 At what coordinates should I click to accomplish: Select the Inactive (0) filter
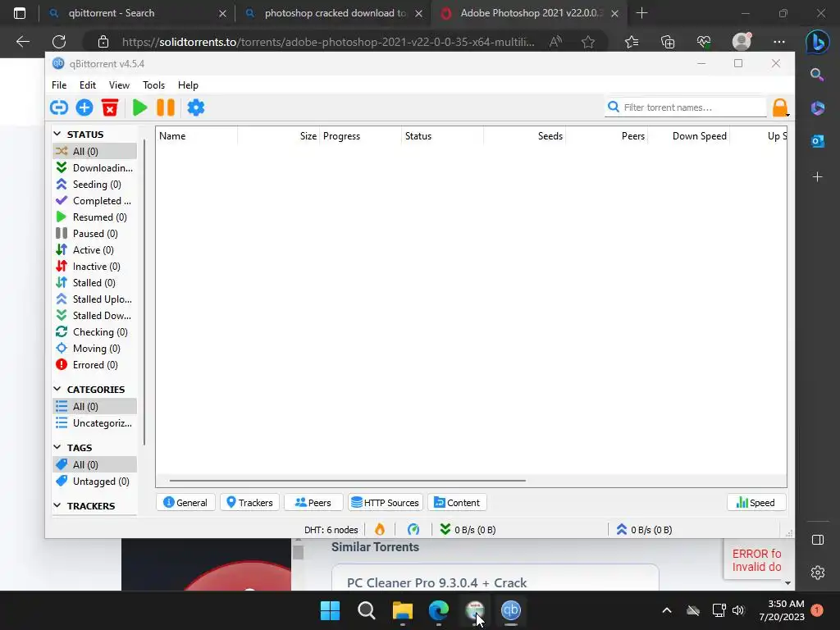pos(94,267)
